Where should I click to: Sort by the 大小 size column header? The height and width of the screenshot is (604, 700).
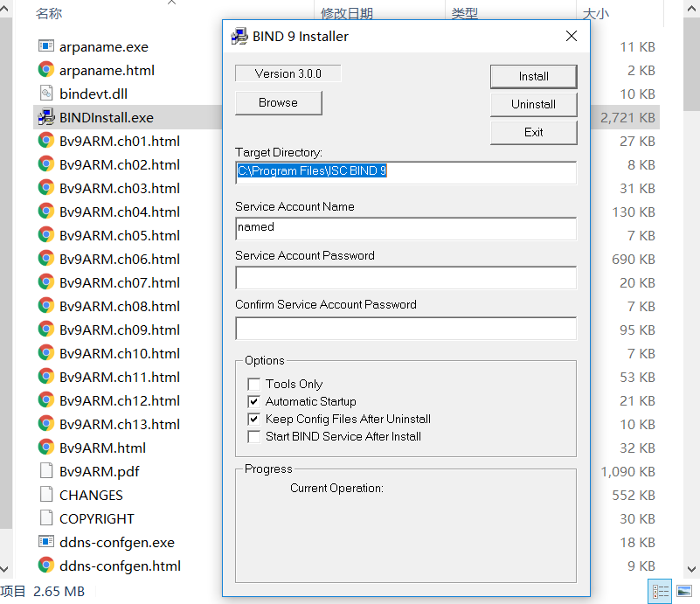(x=595, y=14)
